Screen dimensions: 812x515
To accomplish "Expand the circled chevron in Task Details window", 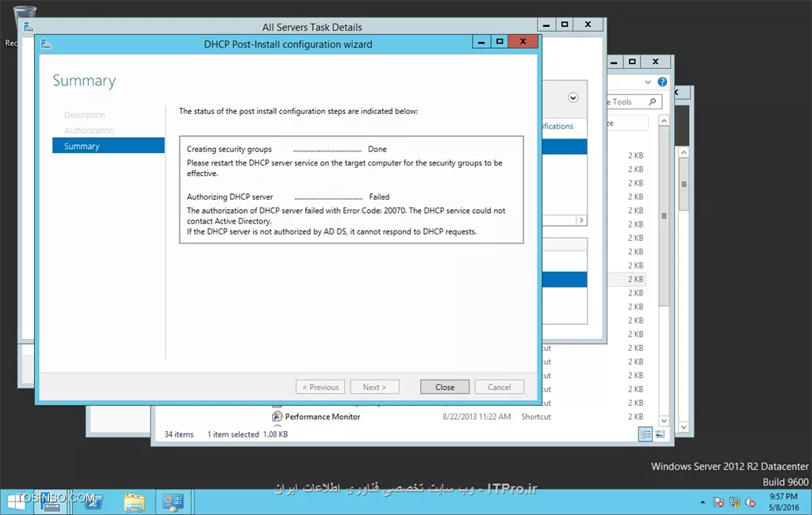I will [573, 97].
